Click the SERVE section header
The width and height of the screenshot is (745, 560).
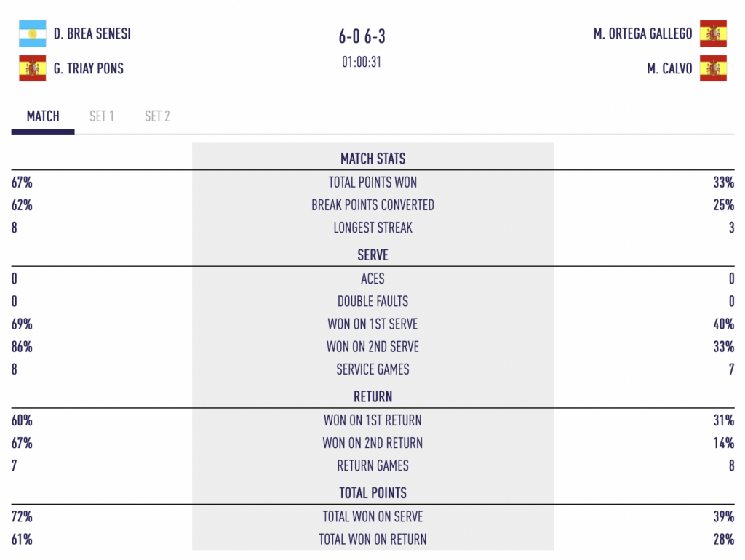(372, 255)
